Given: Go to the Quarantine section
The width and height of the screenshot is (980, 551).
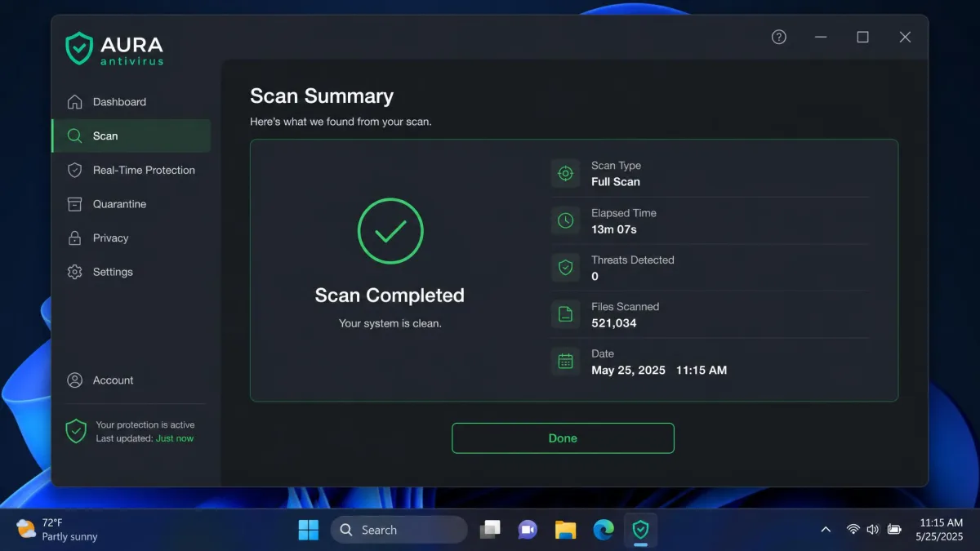Looking at the screenshot, I should pyautogui.click(x=131, y=204).
